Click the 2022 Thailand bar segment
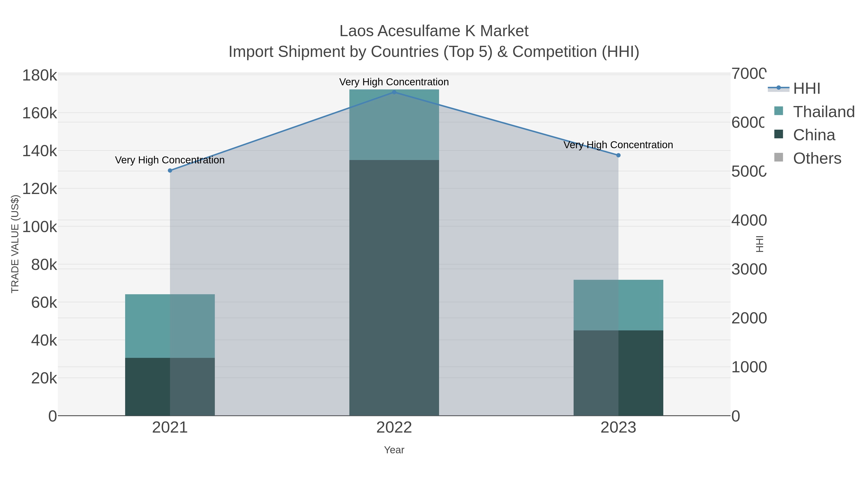868x488 pixels. [394, 125]
